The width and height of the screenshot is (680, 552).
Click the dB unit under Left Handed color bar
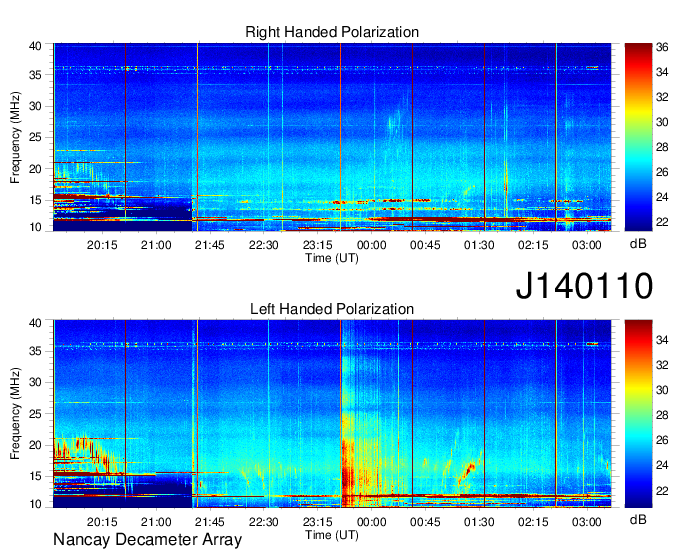tap(638, 519)
